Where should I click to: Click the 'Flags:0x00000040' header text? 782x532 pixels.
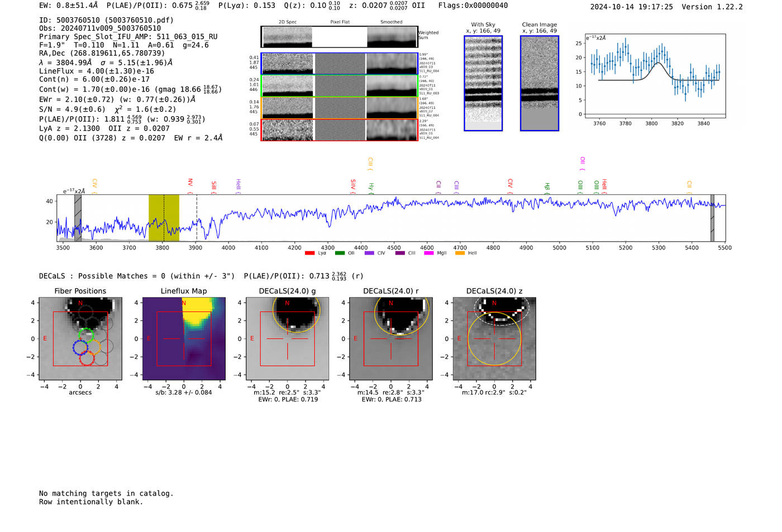pos(473,6)
